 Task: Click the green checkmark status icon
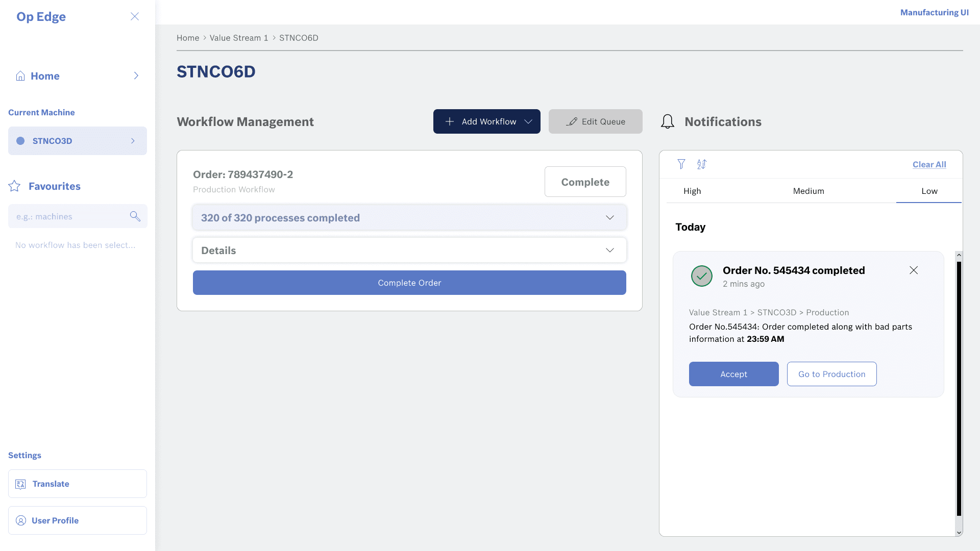[x=701, y=276]
